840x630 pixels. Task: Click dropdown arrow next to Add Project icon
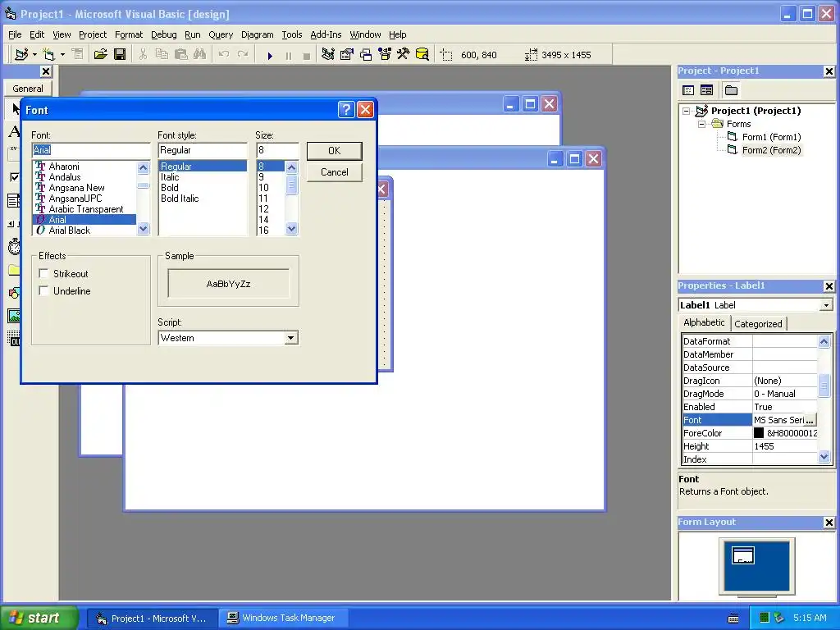[34, 54]
